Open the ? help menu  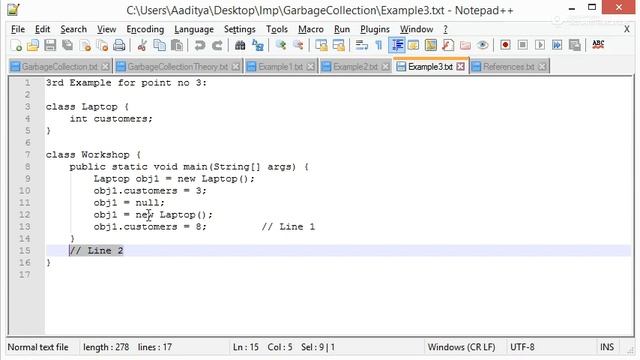(445, 29)
